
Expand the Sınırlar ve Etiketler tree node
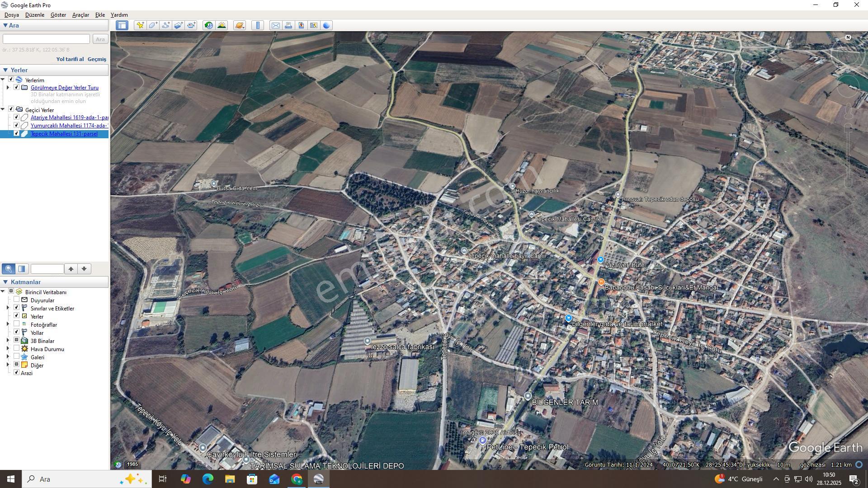(x=8, y=308)
